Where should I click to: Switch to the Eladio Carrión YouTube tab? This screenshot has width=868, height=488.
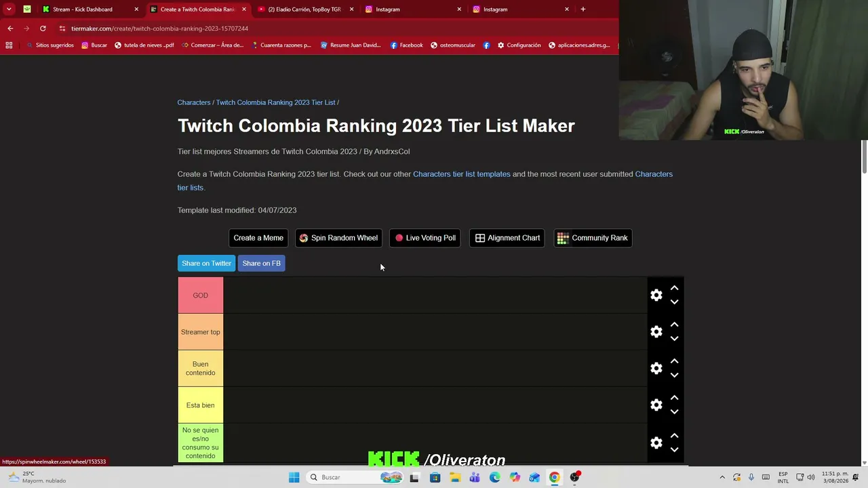(x=305, y=9)
